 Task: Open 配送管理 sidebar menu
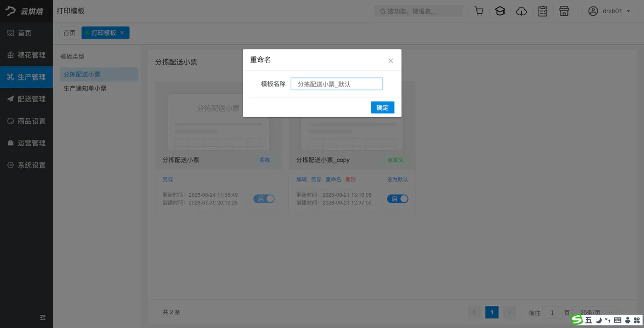(26, 99)
